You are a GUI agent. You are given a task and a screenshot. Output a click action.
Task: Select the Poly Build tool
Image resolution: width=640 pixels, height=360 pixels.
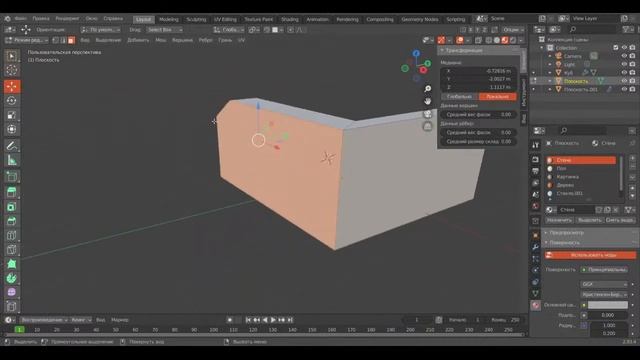[x=11, y=264]
